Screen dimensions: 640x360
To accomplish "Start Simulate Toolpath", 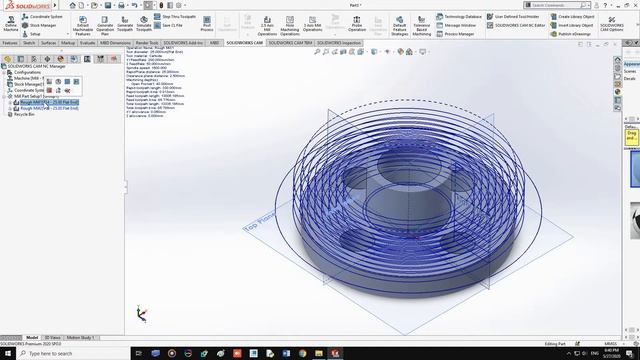I will [x=144, y=24].
